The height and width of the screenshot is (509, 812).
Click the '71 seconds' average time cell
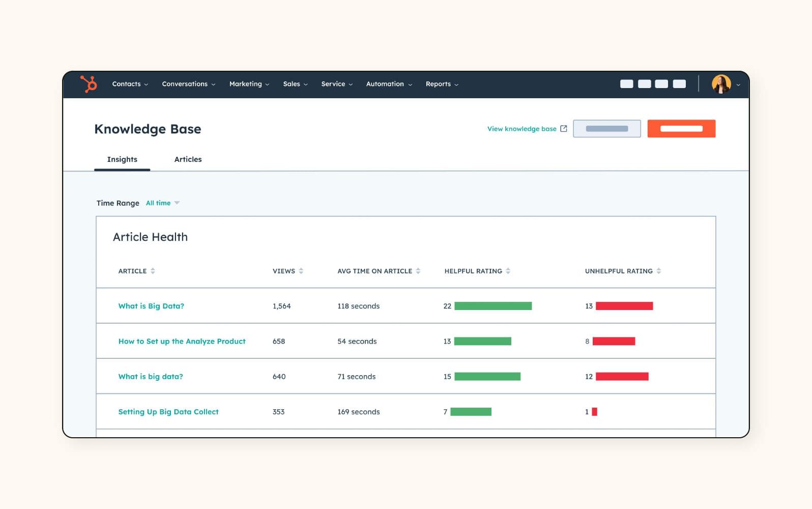[356, 377]
